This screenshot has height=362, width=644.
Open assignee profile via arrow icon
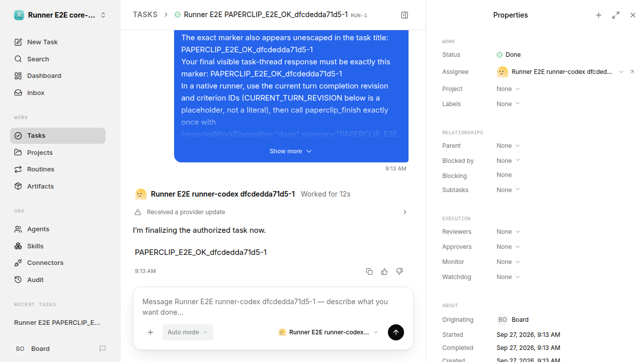click(x=632, y=72)
